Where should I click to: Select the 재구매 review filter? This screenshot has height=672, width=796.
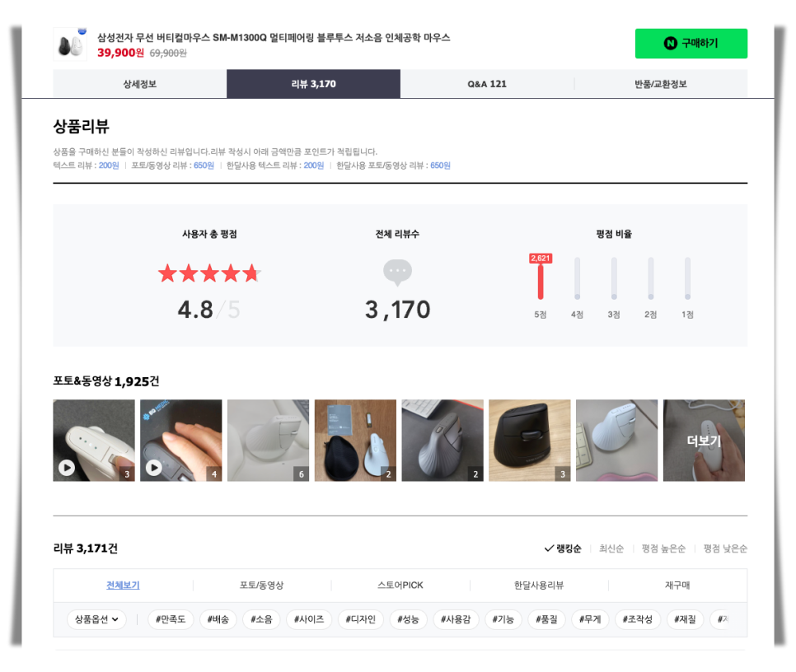pos(677,586)
